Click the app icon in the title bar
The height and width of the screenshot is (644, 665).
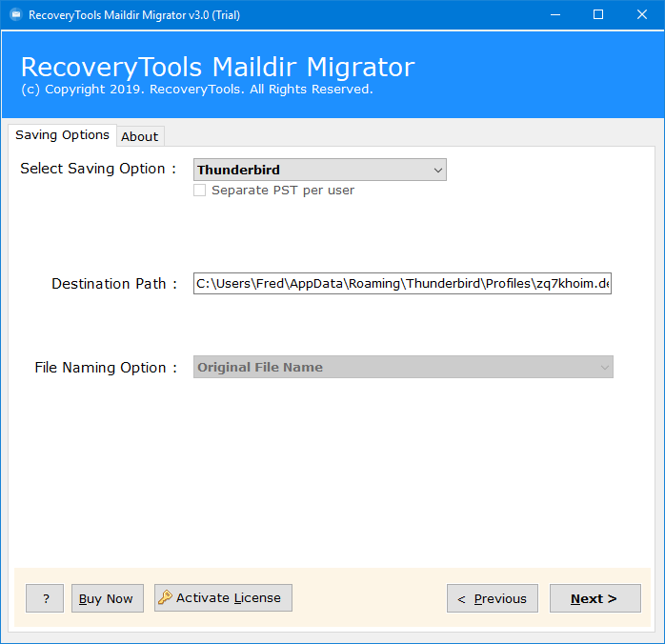click(x=16, y=15)
